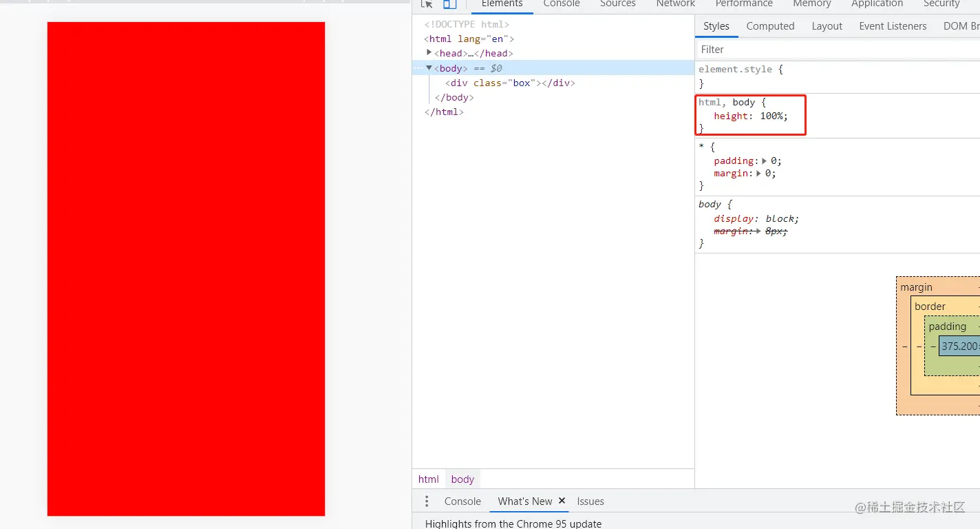Expand the head element node
This screenshot has width=980, height=529.
(x=429, y=53)
